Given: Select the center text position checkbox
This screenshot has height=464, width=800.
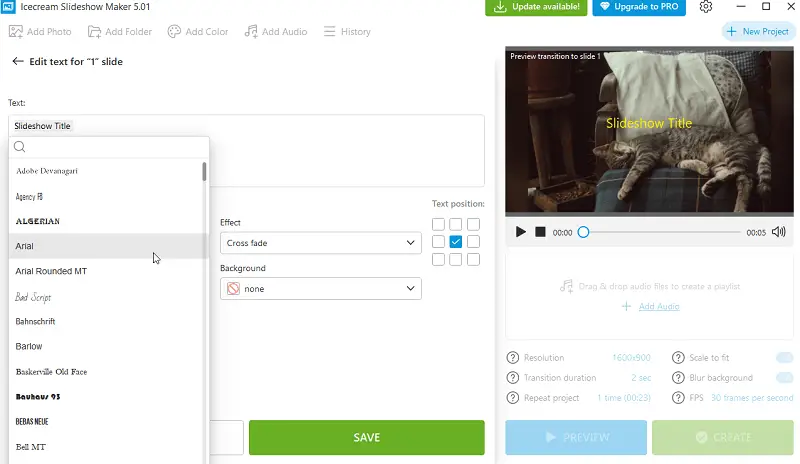Looking at the screenshot, I should [x=456, y=242].
